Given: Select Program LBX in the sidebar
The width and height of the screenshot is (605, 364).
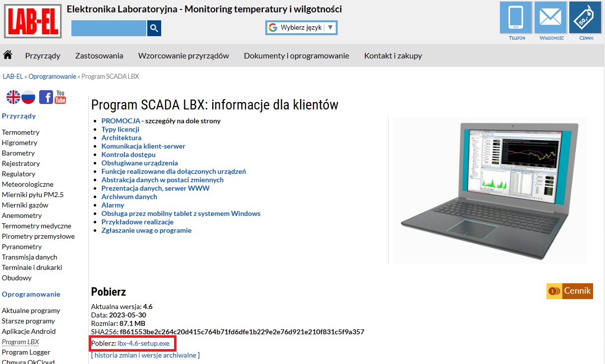Looking at the screenshot, I should pos(20,342).
